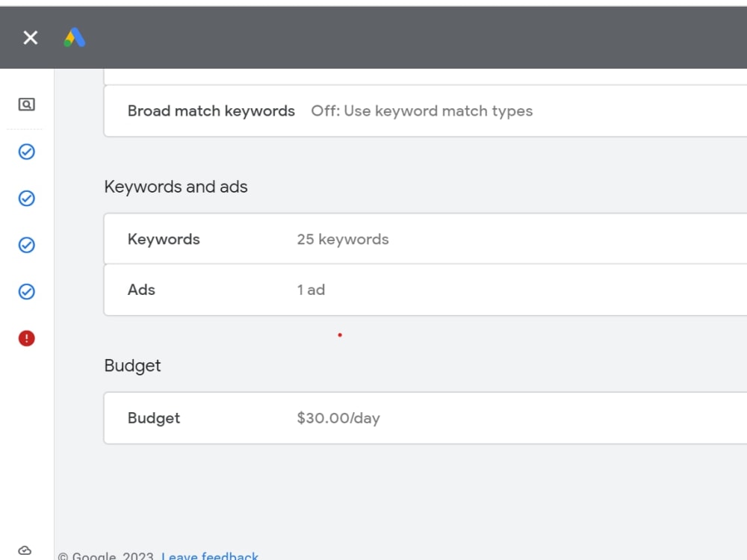Click the '25 keywords' value
747x560 pixels.
pos(343,239)
